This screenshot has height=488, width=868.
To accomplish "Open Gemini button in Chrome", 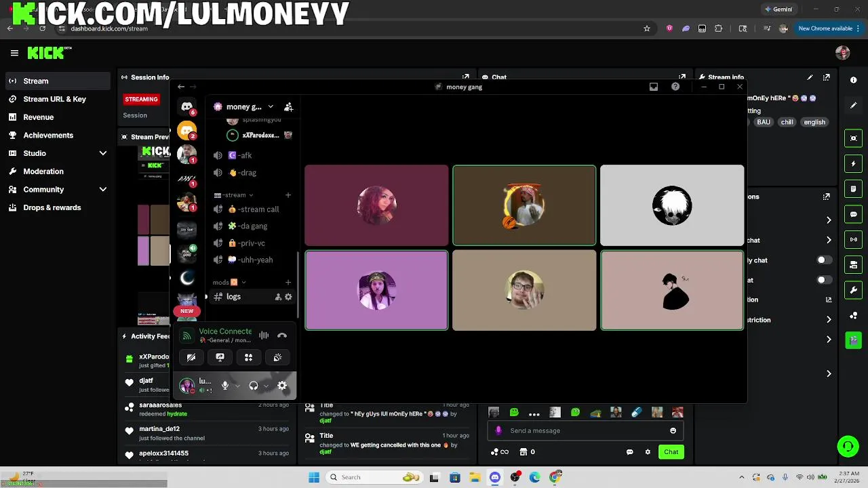I will [x=778, y=9].
